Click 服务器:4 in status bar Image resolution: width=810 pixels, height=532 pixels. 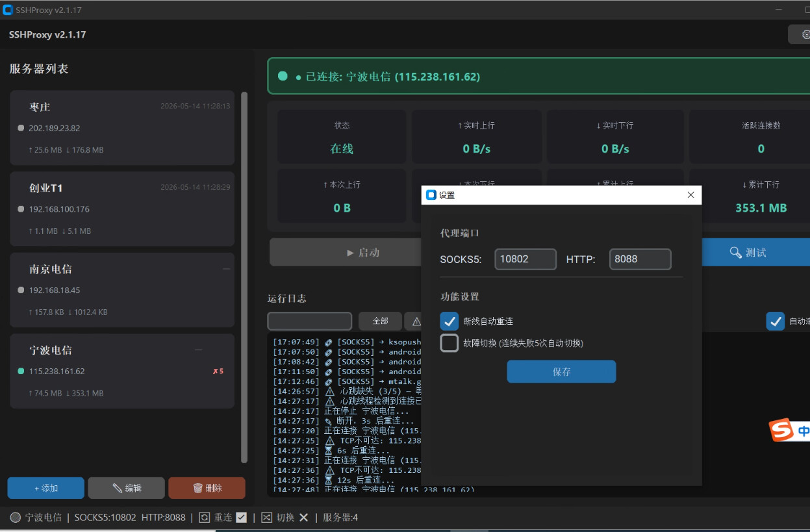[x=340, y=518]
